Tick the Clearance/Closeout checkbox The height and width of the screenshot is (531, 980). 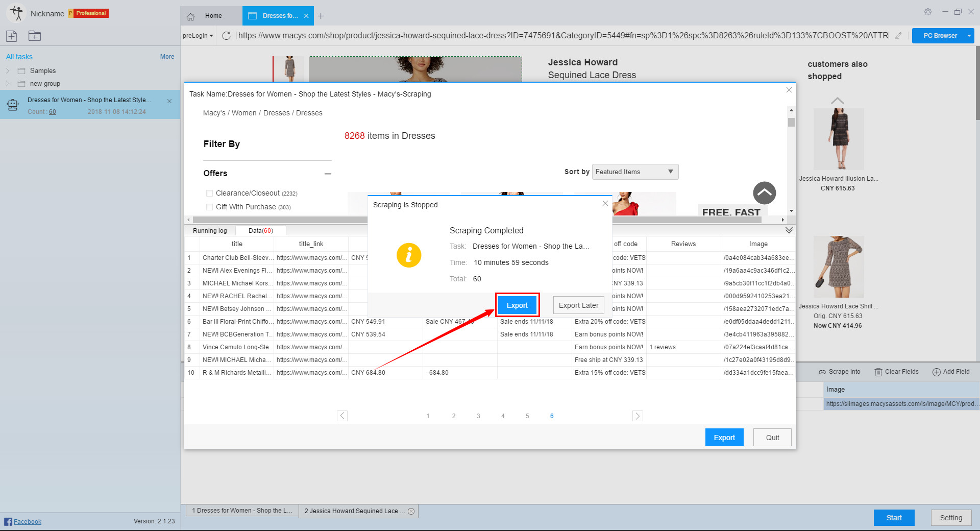click(209, 193)
